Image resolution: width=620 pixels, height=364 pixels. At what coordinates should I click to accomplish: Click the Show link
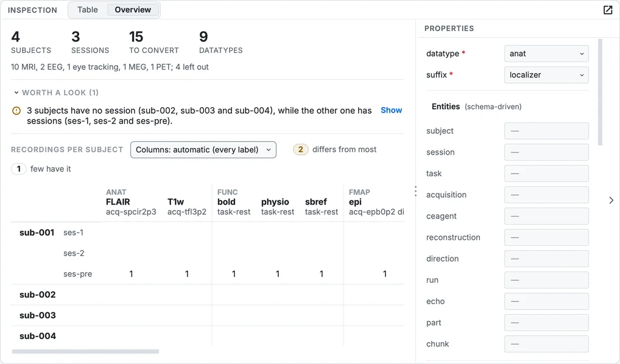pos(391,110)
